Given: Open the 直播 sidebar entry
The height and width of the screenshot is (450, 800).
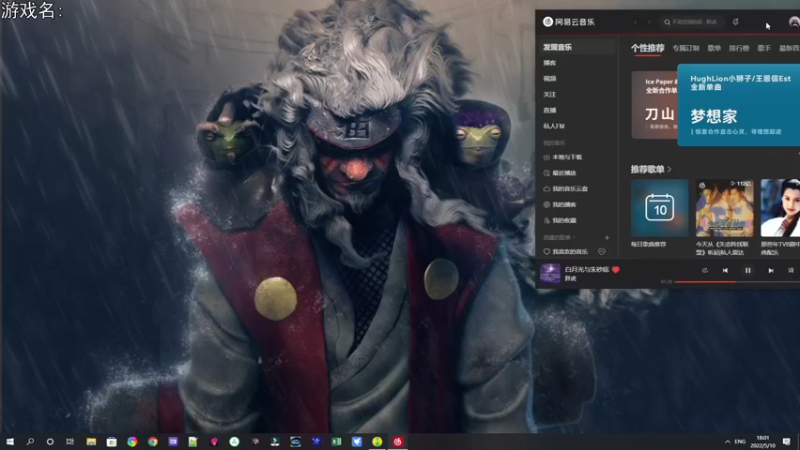Looking at the screenshot, I should [x=549, y=110].
